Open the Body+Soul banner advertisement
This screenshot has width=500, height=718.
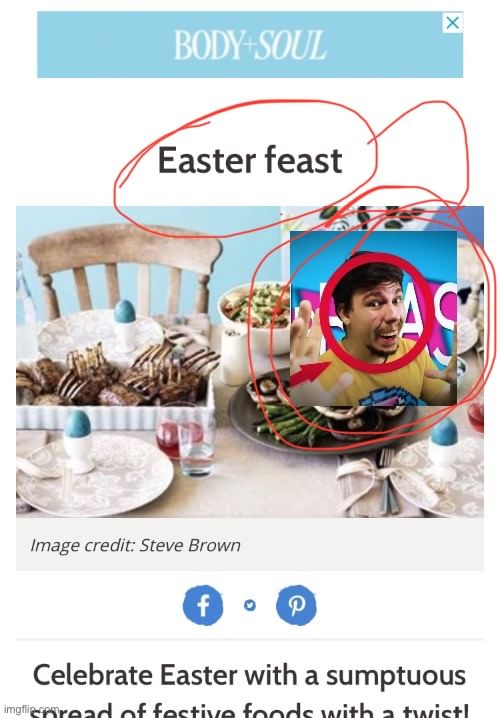[250, 45]
